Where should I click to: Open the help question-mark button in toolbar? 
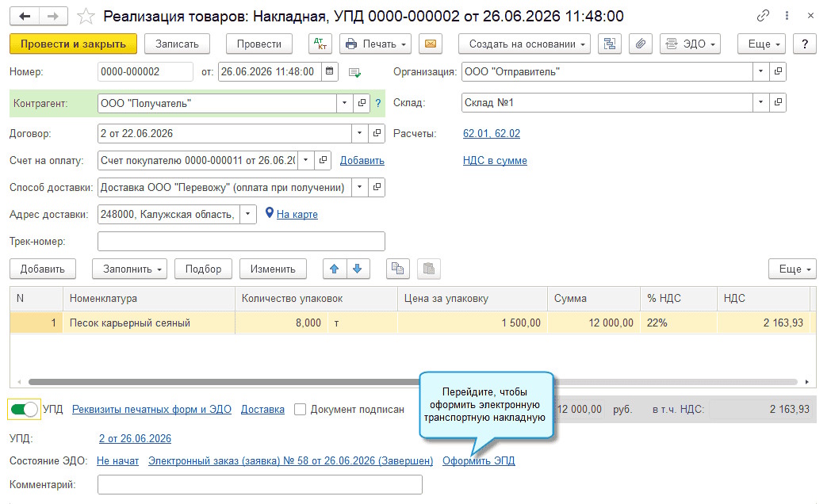(805, 44)
